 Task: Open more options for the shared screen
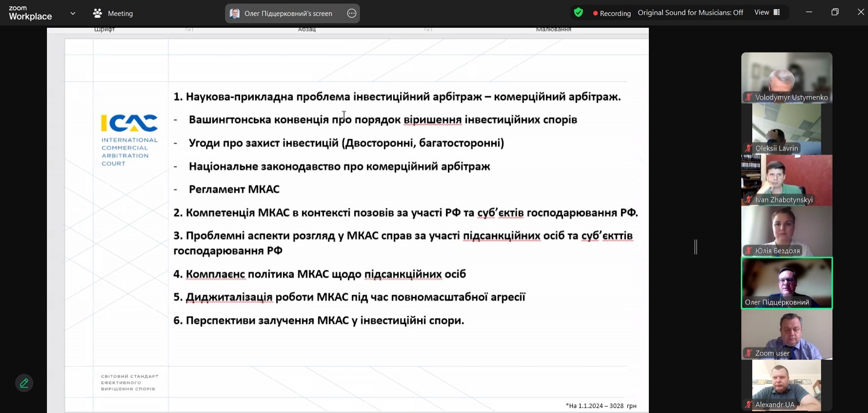click(351, 13)
